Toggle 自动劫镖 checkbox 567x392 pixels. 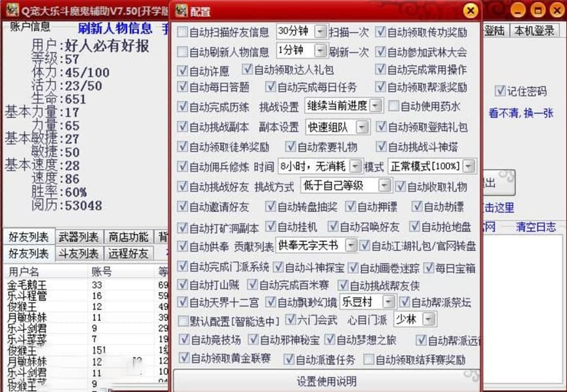pyautogui.click(x=417, y=206)
